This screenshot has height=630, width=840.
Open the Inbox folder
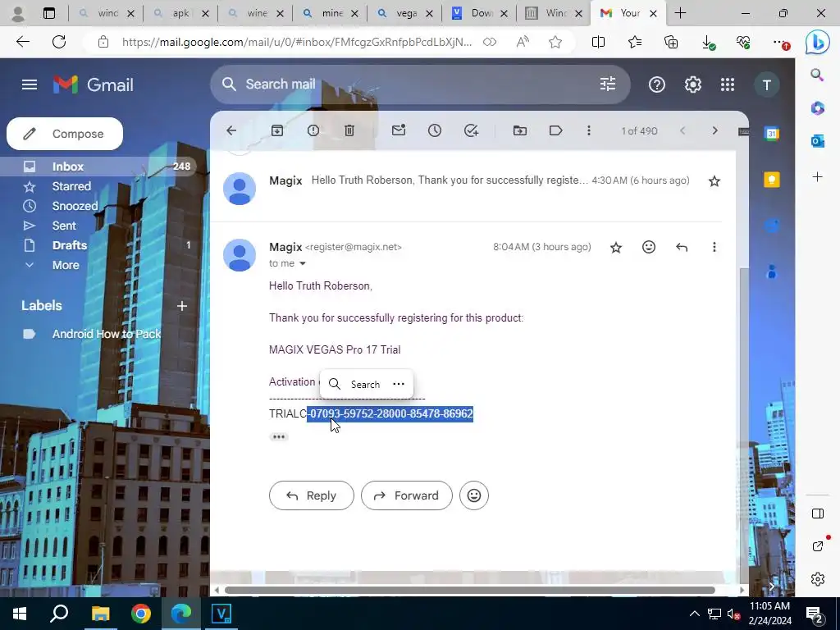point(67,167)
